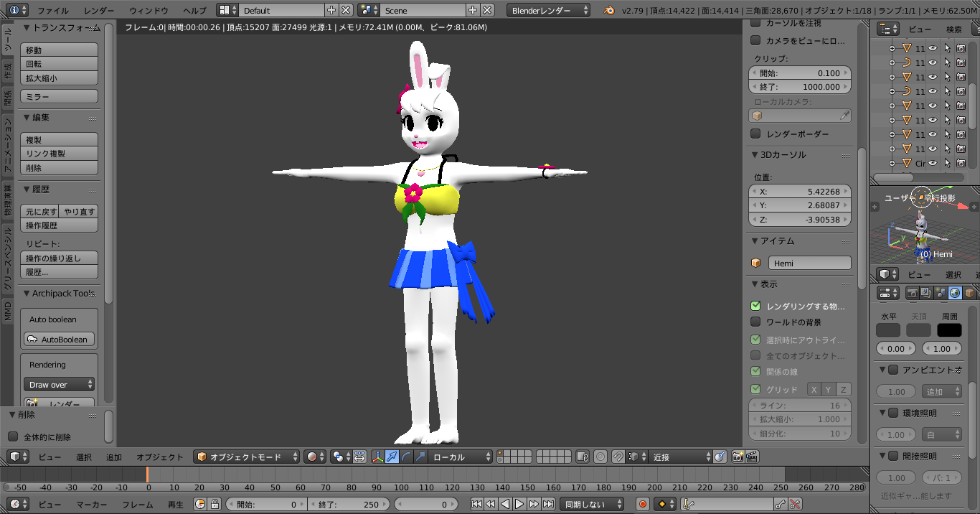Toggle the grid Z axis button
Viewport: 980px width, 514px height.
844,389
